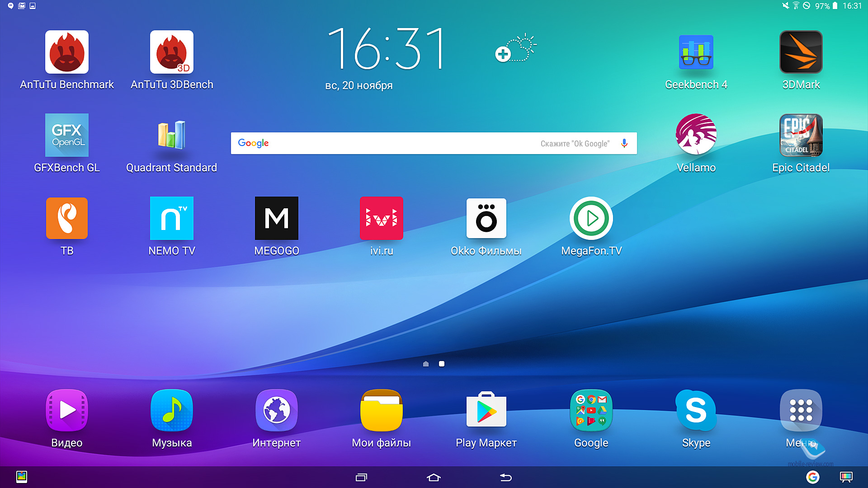Launch ivi.ru app
The image size is (868, 488).
(382, 218)
